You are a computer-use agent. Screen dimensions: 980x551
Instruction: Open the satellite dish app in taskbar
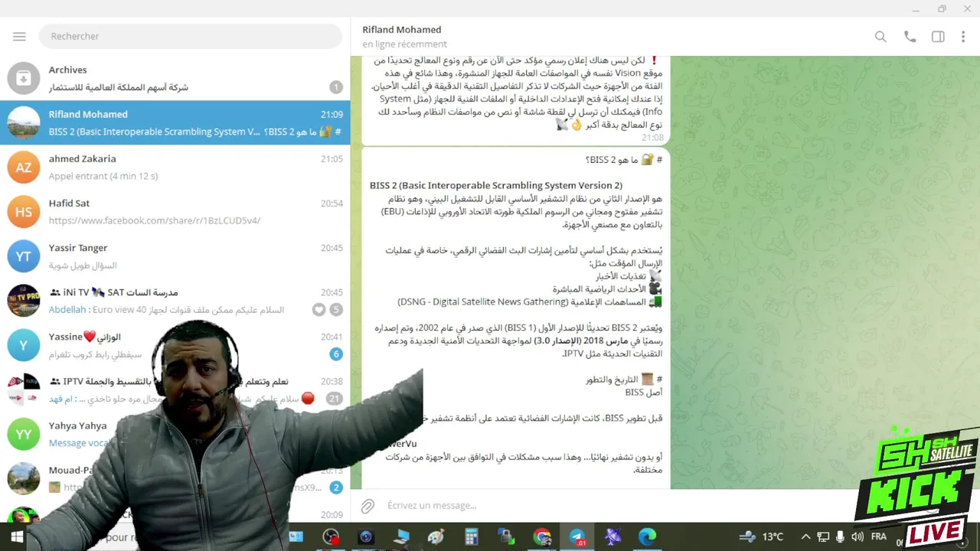(612, 537)
